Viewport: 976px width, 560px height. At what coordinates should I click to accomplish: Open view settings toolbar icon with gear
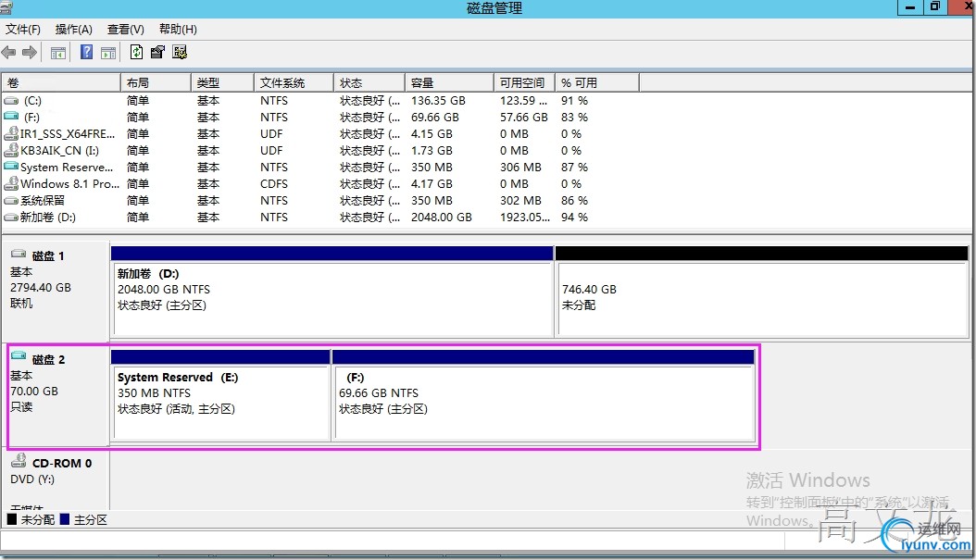click(x=180, y=52)
